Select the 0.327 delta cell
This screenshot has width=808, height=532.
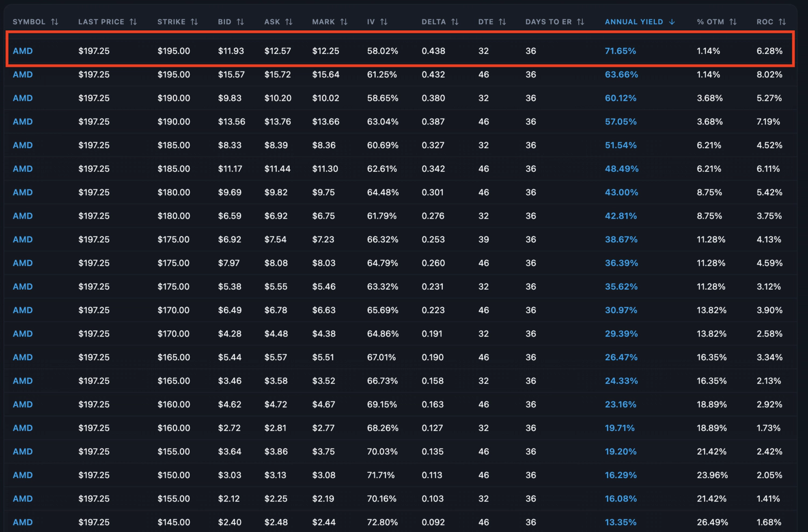(433, 145)
